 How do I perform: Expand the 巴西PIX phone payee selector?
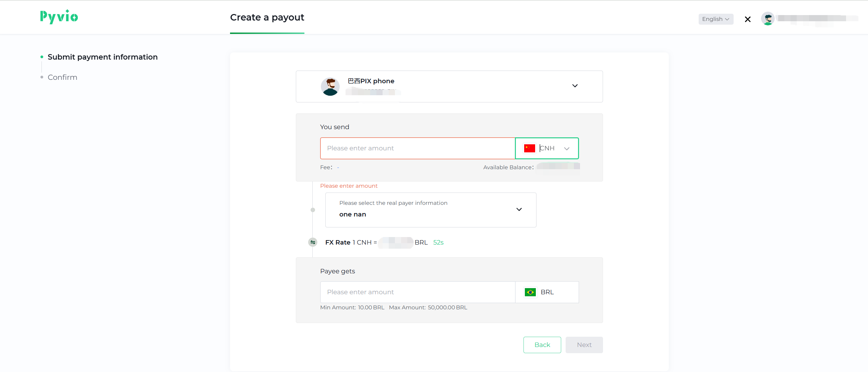coord(575,86)
